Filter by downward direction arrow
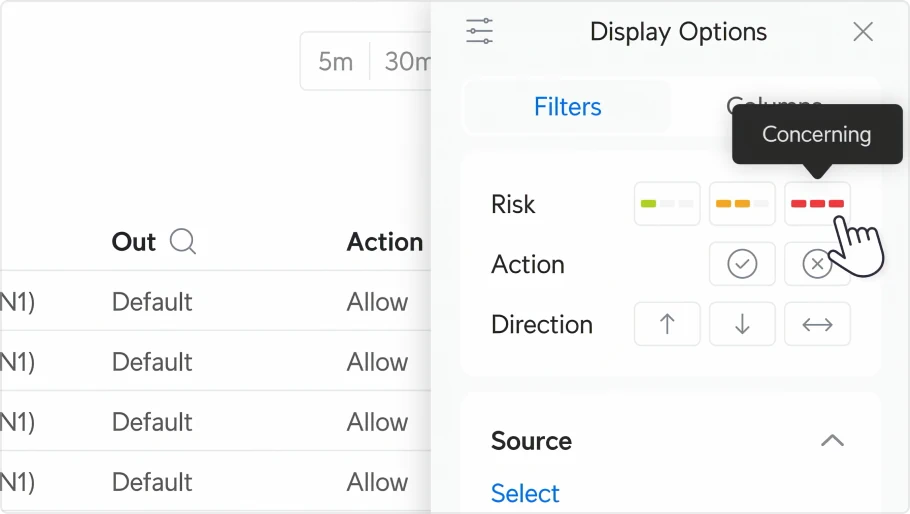This screenshot has height=514, width=910. pyautogui.click(x=742, y=324)
